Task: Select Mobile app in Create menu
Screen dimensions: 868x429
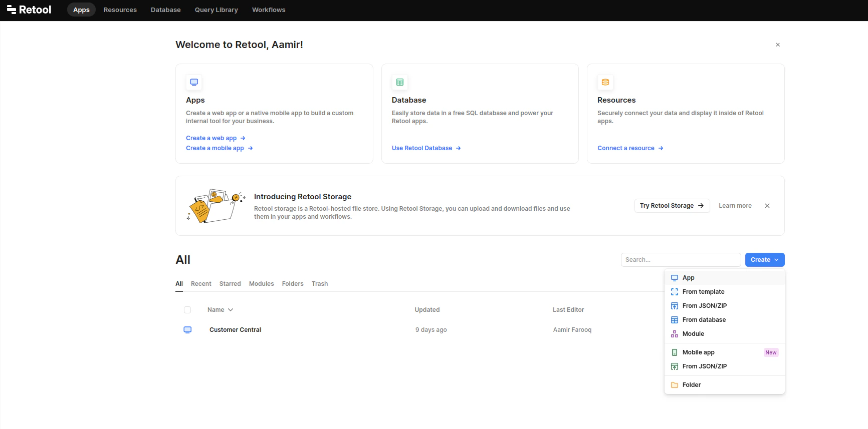Action: tap(725, 352)
